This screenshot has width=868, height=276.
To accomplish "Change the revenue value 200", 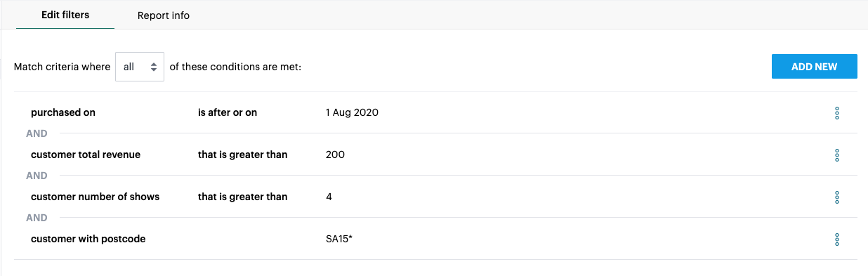I will point(336,155).
